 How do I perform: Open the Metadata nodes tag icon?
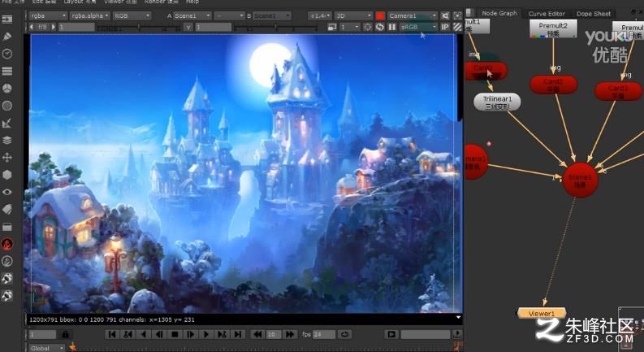coord(7,209)
